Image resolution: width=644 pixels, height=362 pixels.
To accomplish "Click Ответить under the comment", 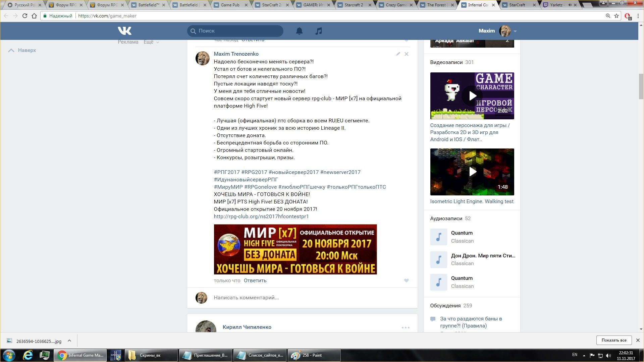I will click(255, 281).
